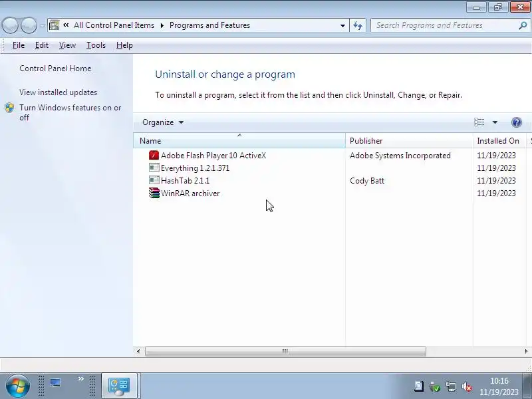Select Everything 1.2.1.371 entry
The image size is (532, 399).
point(195,168)
